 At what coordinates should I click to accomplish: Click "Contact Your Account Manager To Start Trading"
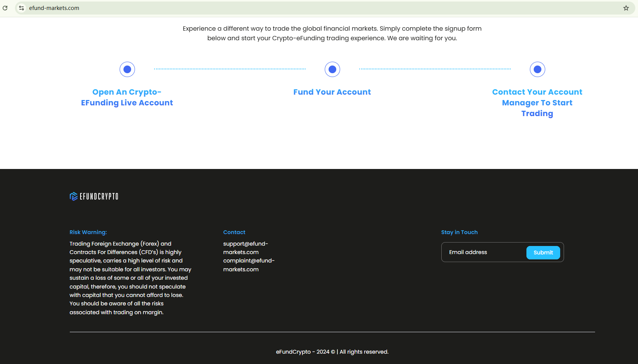[537, 103]
